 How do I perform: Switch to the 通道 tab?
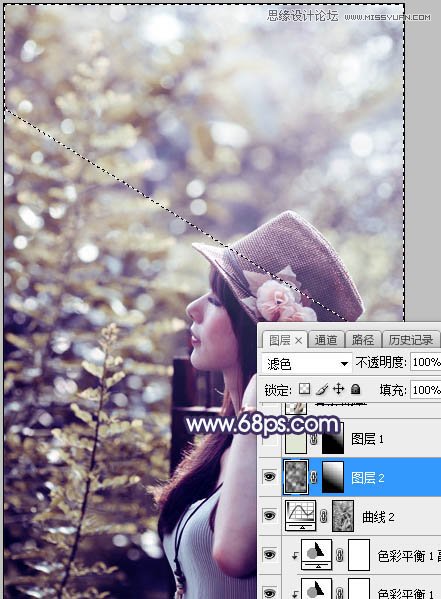click(326, 340)
